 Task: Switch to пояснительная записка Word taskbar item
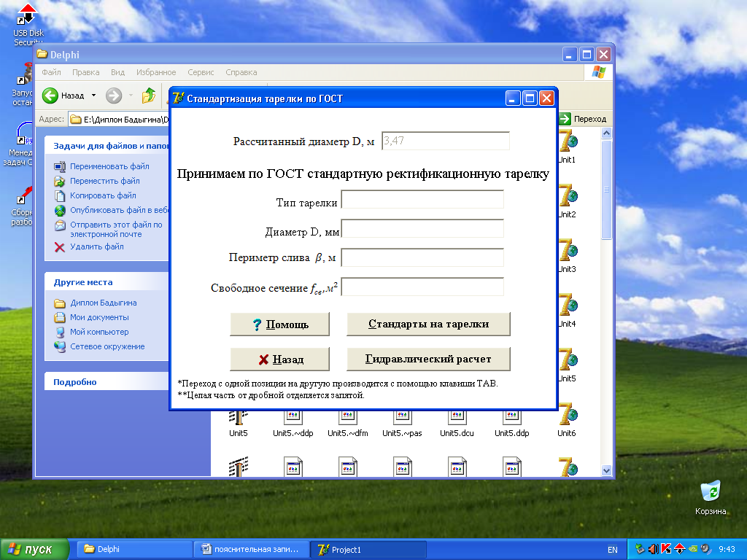[252, 550]
